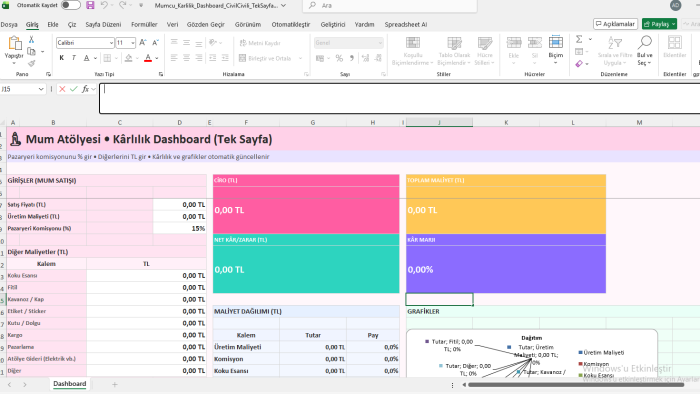Click the Cut scissors icon

click(x=31, y=40)
